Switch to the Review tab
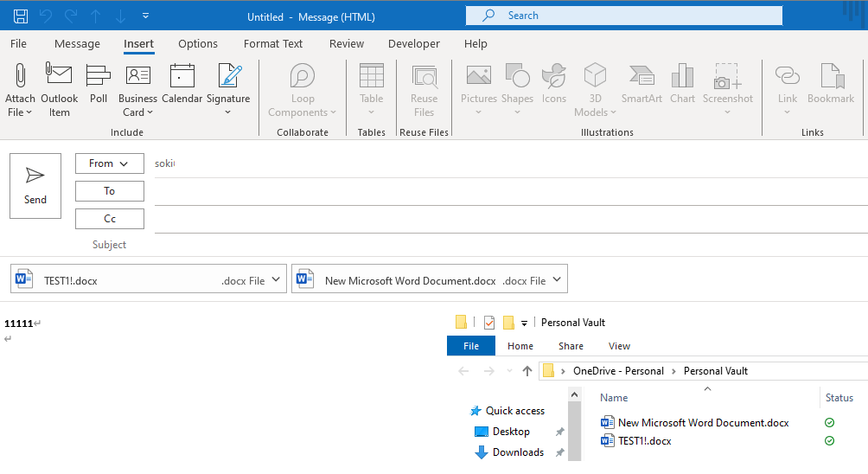Viewport: 868px width, 474px height. (x=347, y=44)
